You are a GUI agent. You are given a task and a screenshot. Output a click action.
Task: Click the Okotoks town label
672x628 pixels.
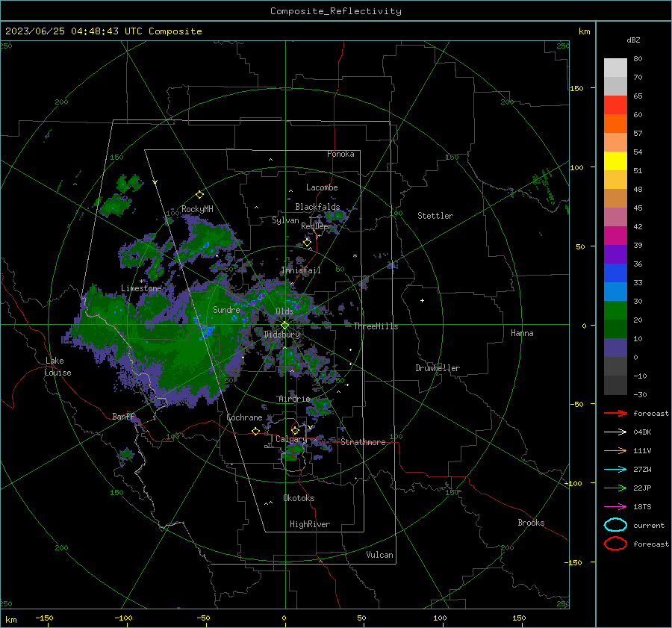point(299,498)
